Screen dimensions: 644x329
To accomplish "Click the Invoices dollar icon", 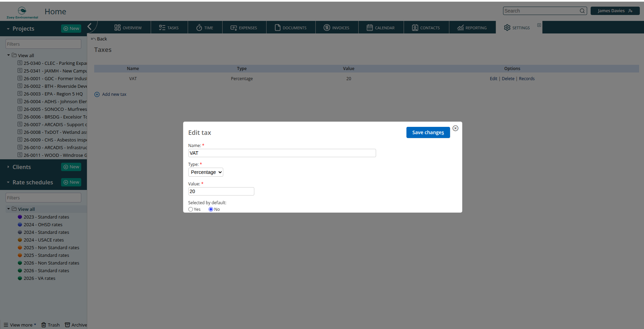I will [x=327, y=28].
